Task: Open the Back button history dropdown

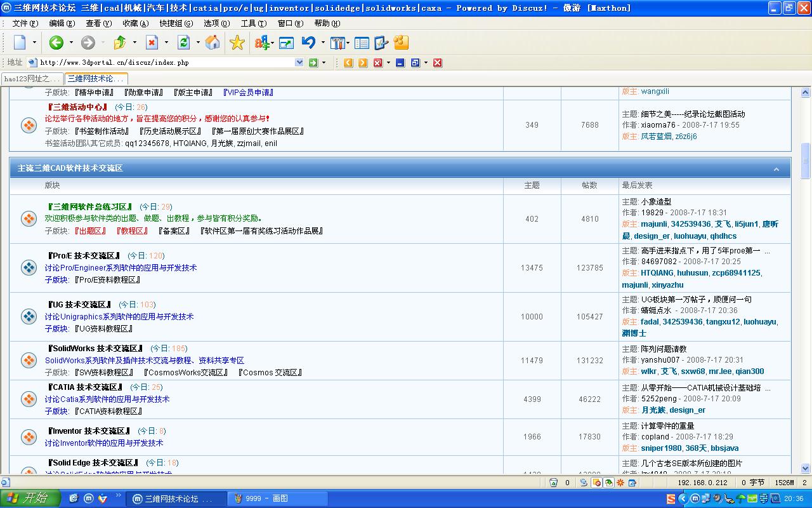Action: 71,43
